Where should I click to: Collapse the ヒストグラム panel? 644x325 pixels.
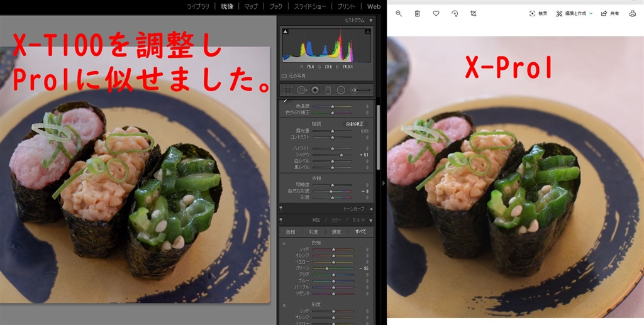coord(371,20)
